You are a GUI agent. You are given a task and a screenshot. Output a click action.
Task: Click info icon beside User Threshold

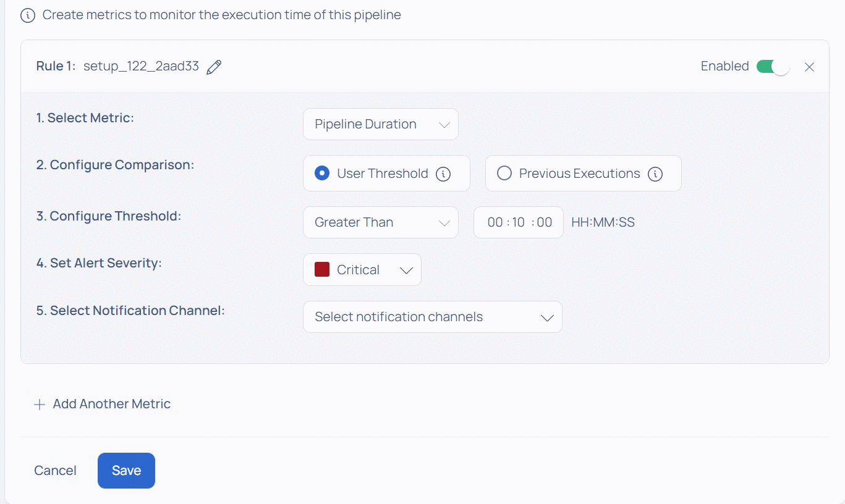(443, 174)
